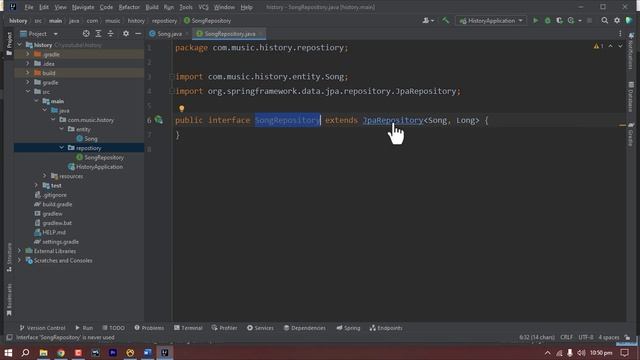640x360 pixels.
Task: Open Windows taskbar search icon
Action: click(x=25, y=352)
